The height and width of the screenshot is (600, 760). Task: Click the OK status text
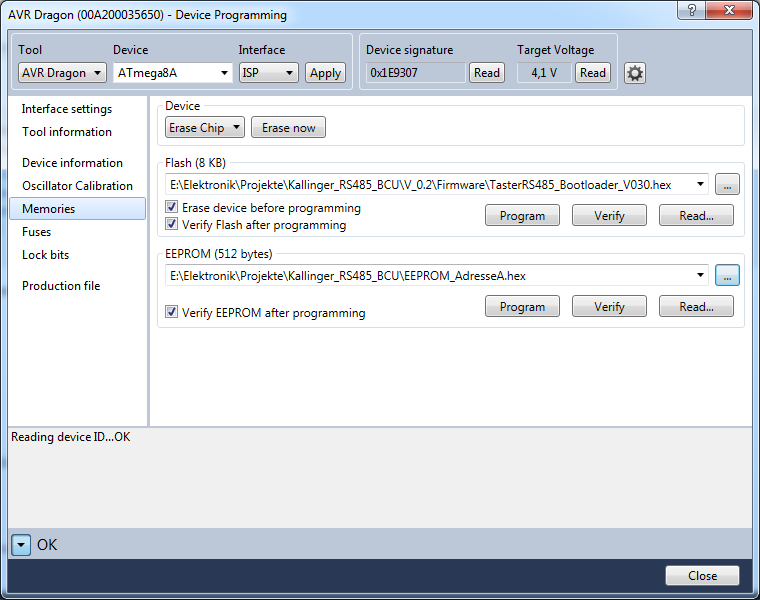click(x=47, y=545)
